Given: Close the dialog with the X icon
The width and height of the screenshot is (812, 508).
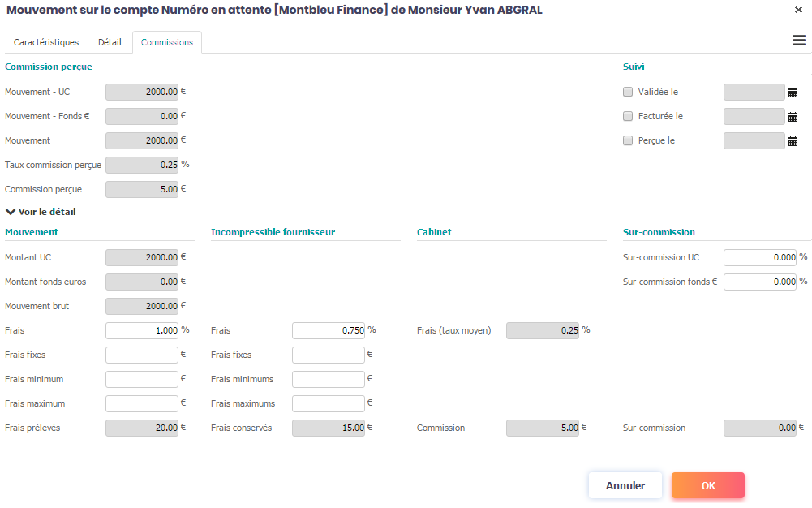Looking at the screenshot, I should [x=798, y=10].
